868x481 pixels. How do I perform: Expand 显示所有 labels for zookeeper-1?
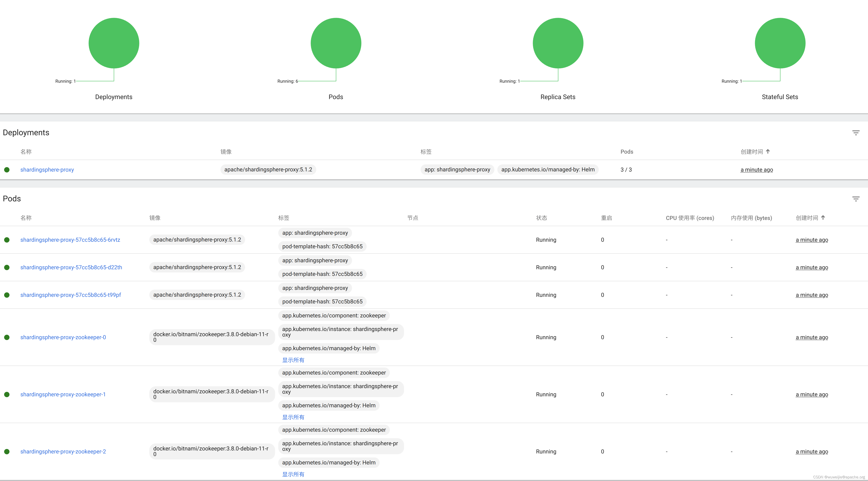coord(293,417)
